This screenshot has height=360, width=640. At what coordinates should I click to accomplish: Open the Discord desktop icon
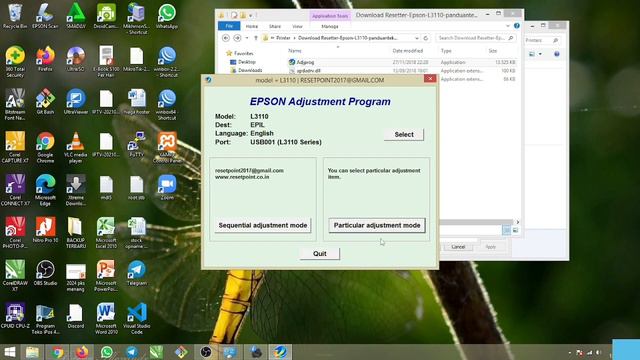pyautogui.click(x=76, y=316)
